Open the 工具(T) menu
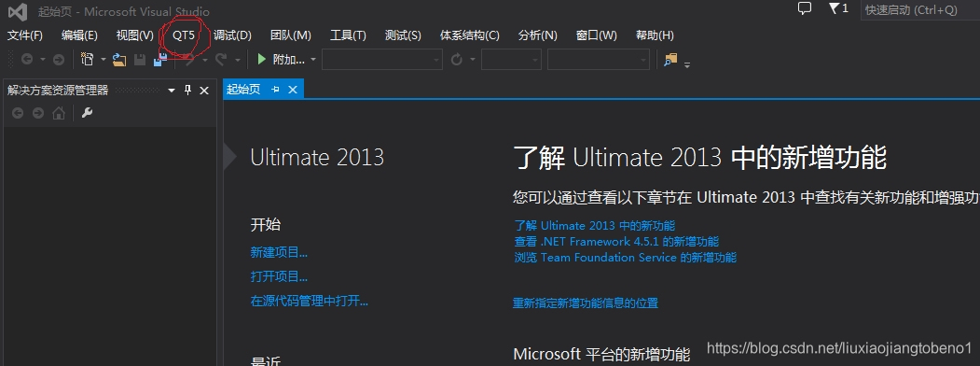This screenshot has width=980, height=366. [x=348, y=35]
